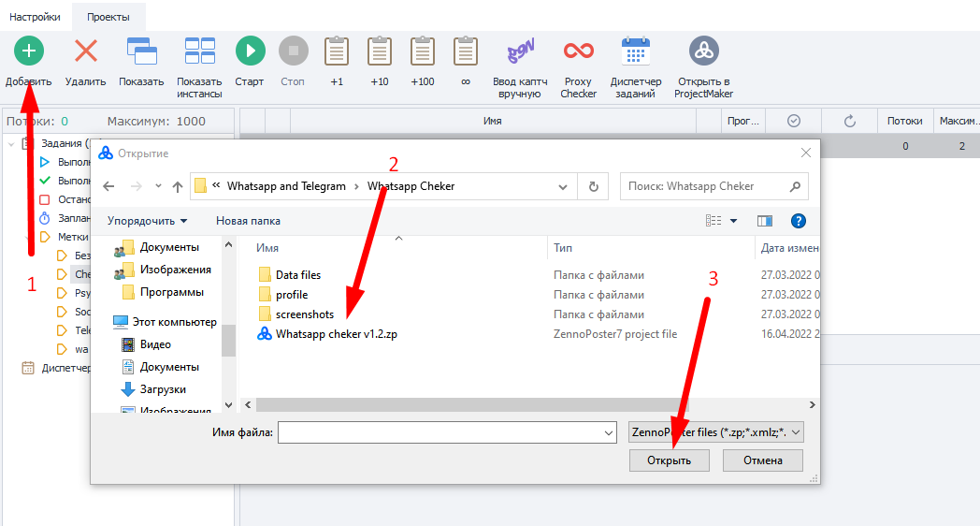This screenshot has height=526, width=980.
Task: Open the Имя файла combo dropdown arrow
Action: 609,432
